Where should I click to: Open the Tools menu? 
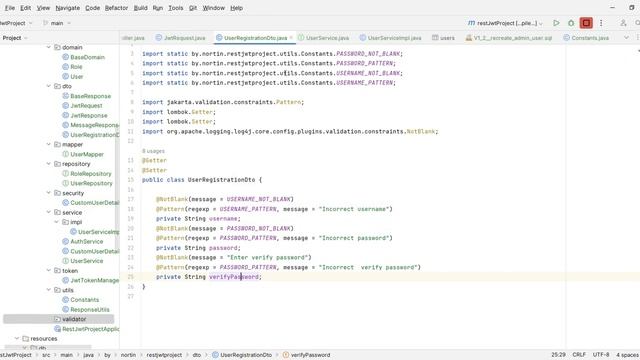point(176,8)
